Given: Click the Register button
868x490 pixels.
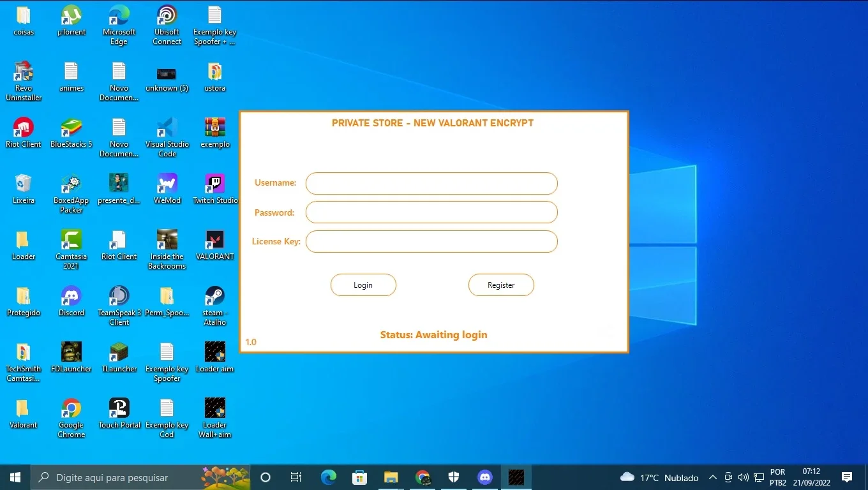Looking at the screenshot, I should [501, 285].
